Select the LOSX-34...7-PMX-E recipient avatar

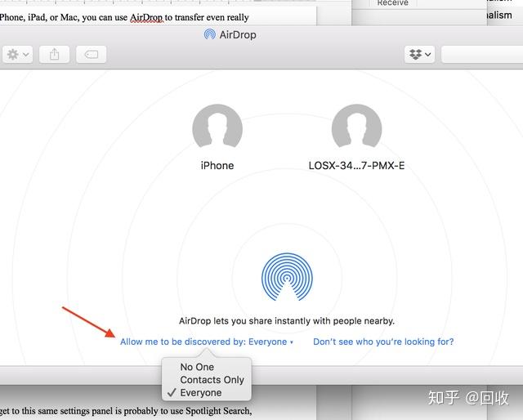pos(356,126)
